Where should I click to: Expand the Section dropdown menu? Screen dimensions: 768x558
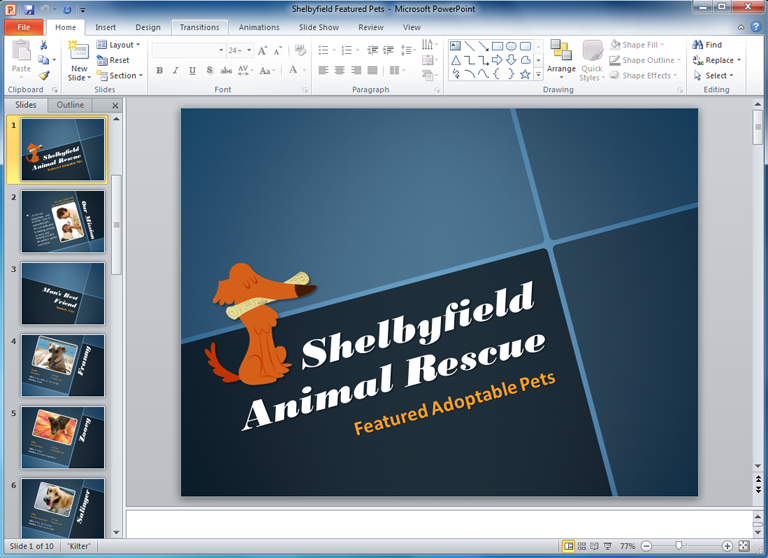[120, 75]
